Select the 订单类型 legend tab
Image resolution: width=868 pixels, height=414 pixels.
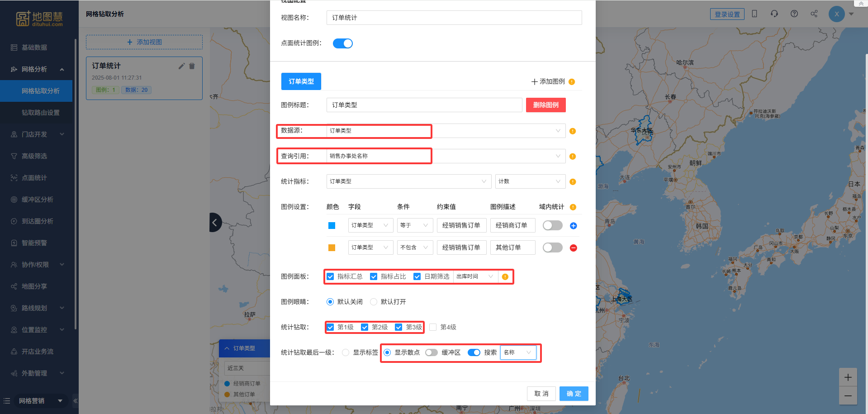tap(301, 81)
